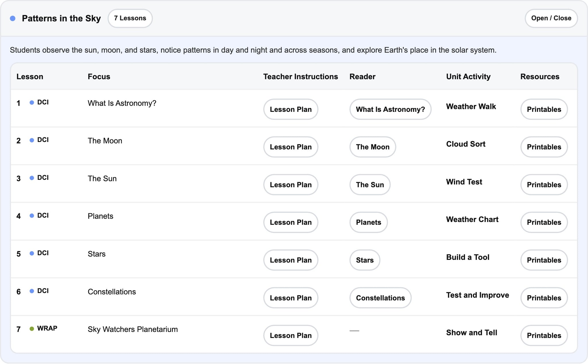Viewport: 588px width, 364px height.
Task: Open Lesson Plan for Sky Watchers Planetarium
Action: point(291,335)
